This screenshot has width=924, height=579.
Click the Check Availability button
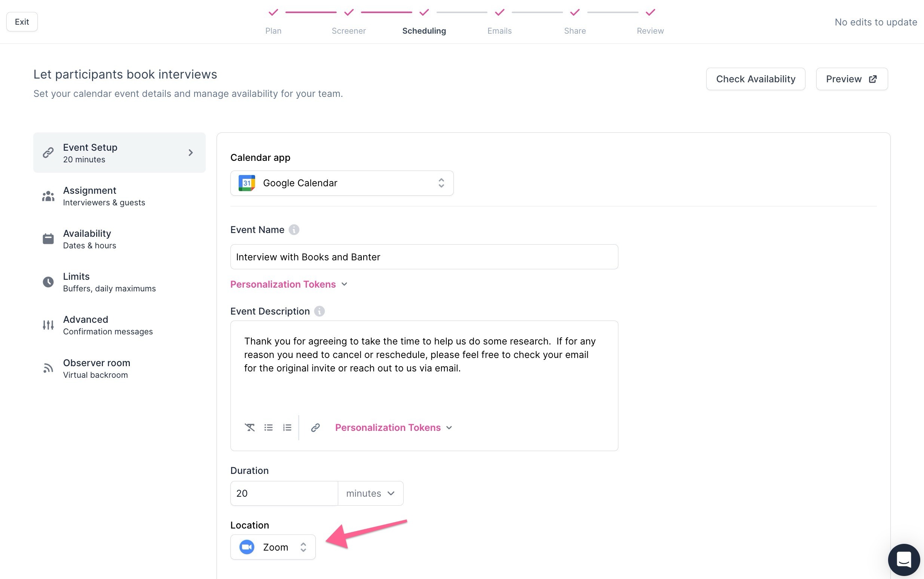tap(755, 79)
